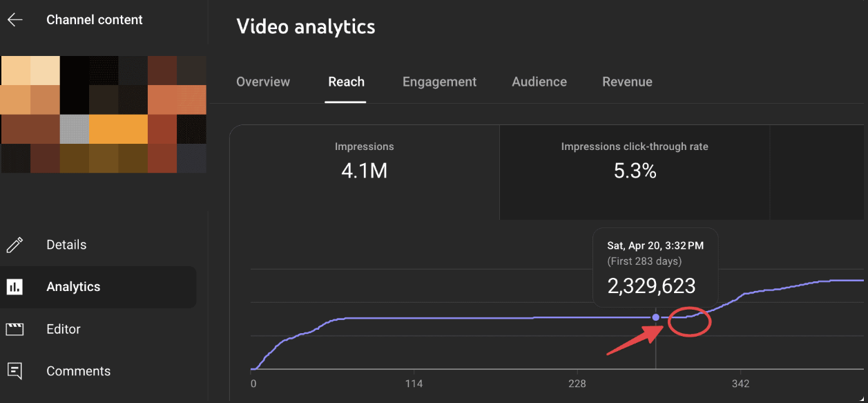The width and height of the screenshot is (868, 403).
Task: Click the back arrow icon
Action: point(15,20)
